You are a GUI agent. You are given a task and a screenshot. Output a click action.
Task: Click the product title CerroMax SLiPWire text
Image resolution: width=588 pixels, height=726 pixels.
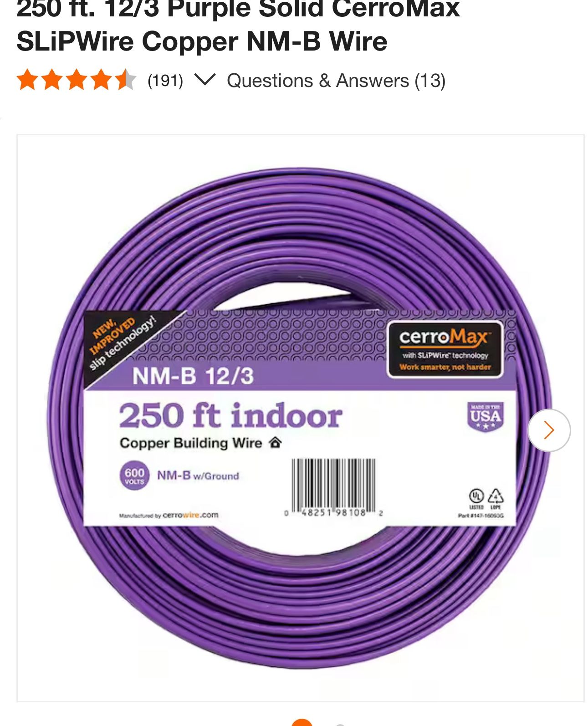tap(202, 26)
